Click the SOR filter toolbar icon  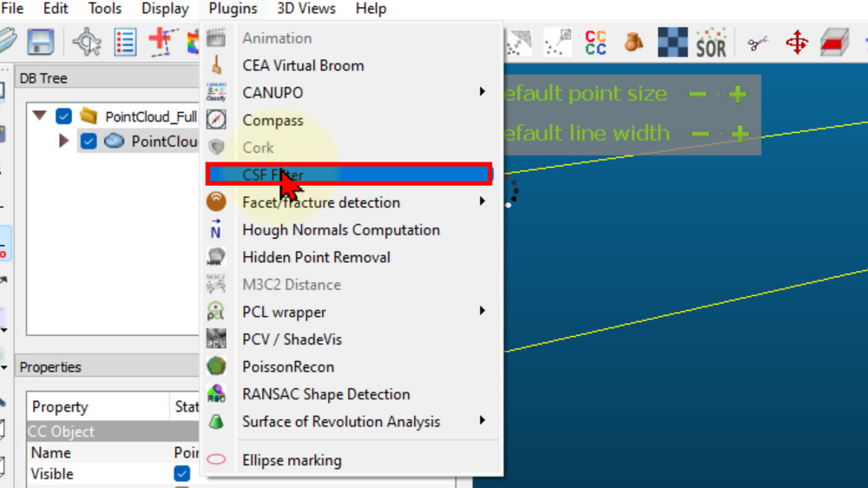pos(711,43)
